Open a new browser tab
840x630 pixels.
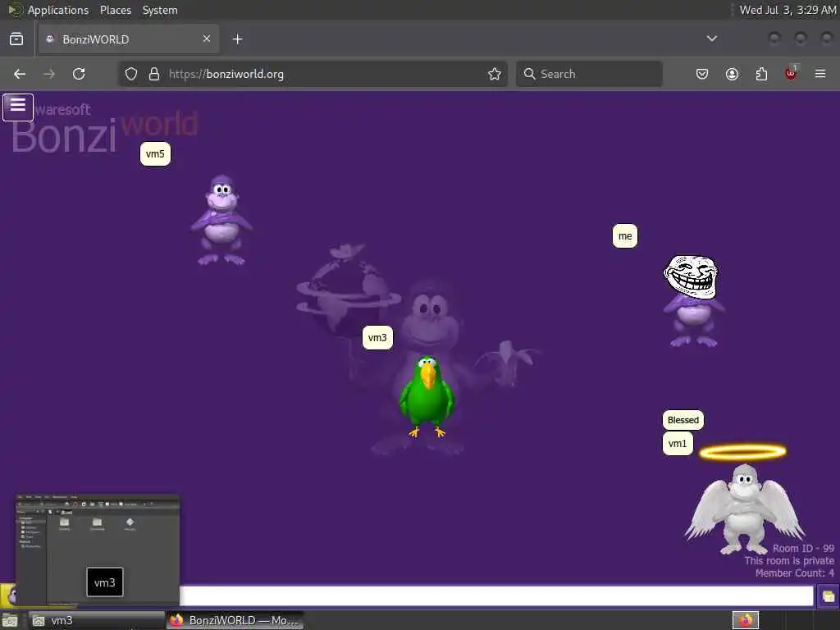pyautogui.click(x=237, y=39)
